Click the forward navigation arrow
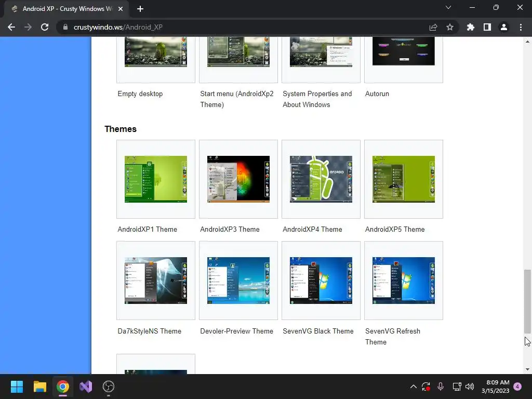532x399 pixels. [28, 27]
